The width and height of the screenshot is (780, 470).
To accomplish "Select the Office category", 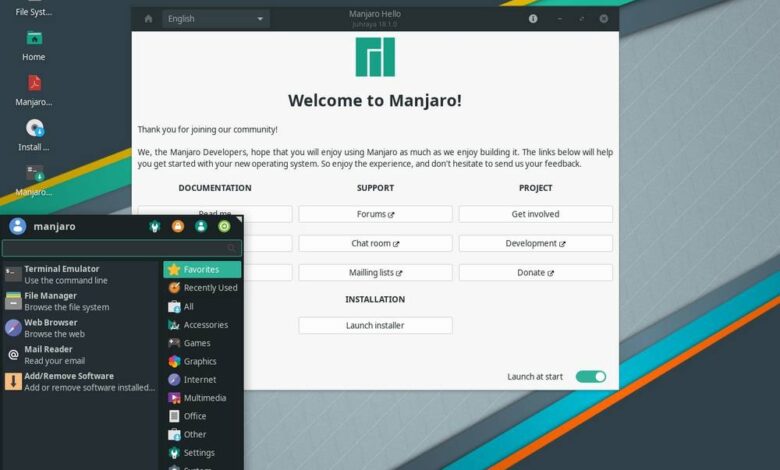I will [x=202, y=416].
